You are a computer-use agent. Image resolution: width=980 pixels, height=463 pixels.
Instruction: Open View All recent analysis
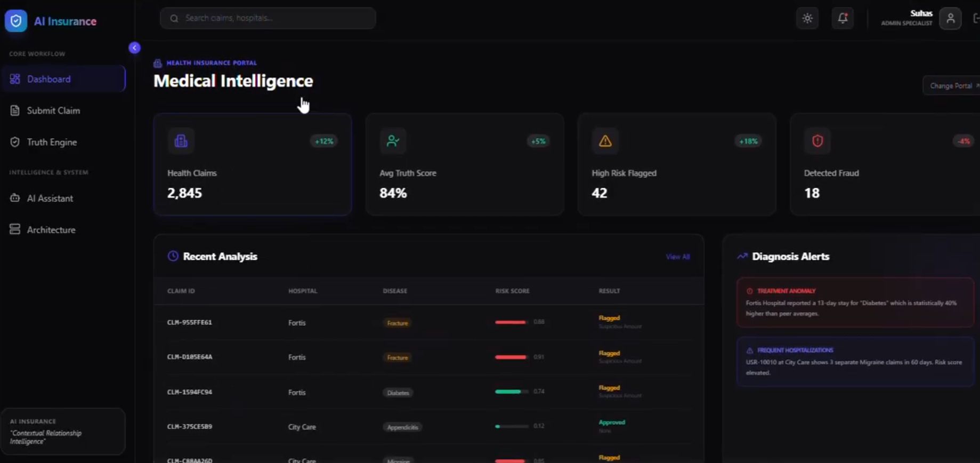678,257
